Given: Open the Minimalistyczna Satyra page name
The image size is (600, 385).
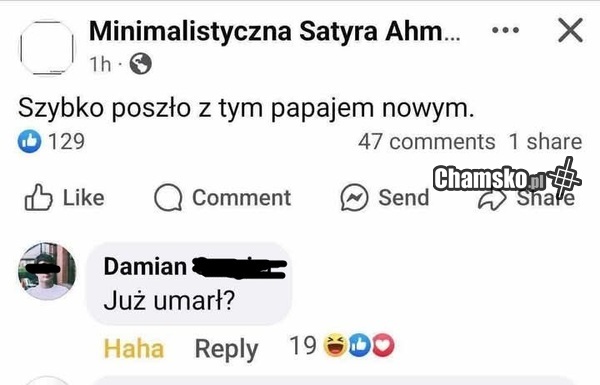Looking at the screenshot, I should (274, 31).
